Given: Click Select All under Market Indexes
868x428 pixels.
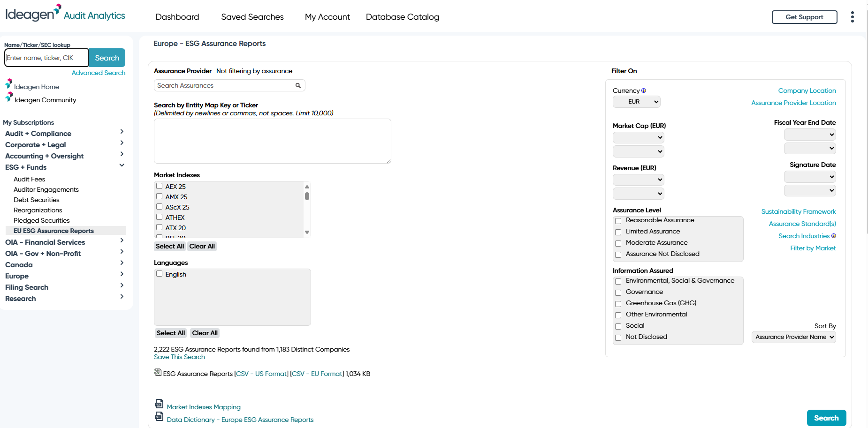Looking at the screenshot, I should click(x=170, y=246).
